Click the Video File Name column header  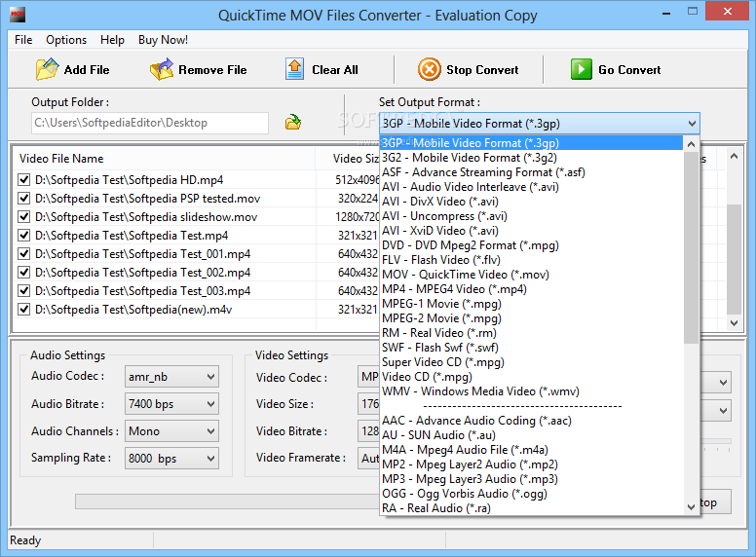(164, 159)
